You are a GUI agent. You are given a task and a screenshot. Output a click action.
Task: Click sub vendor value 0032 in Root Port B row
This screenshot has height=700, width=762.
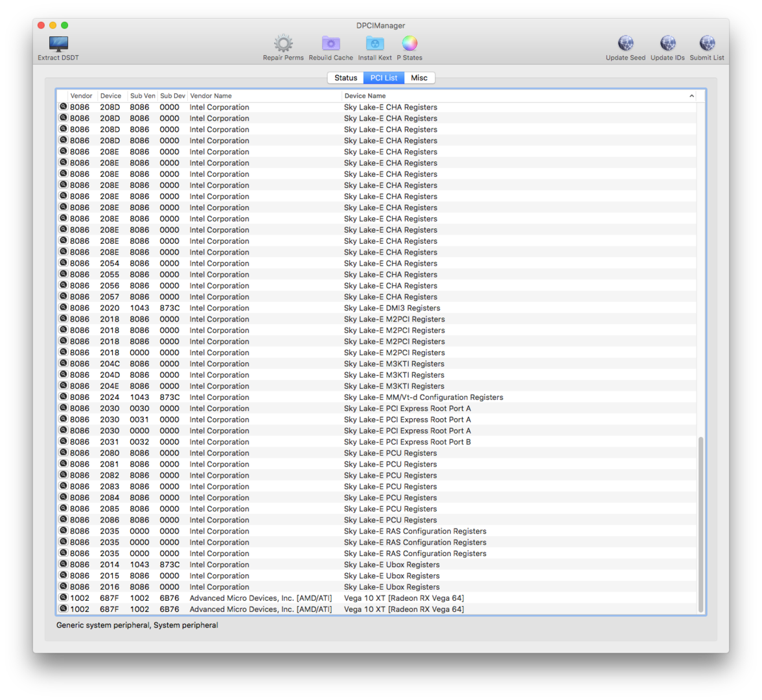[x=139, y=442]
